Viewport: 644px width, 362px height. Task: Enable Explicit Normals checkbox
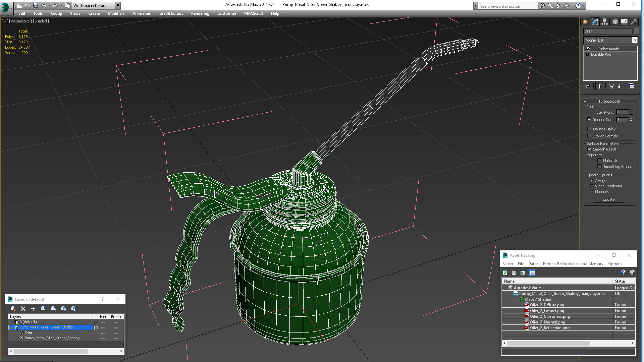[x=589, y=136]
